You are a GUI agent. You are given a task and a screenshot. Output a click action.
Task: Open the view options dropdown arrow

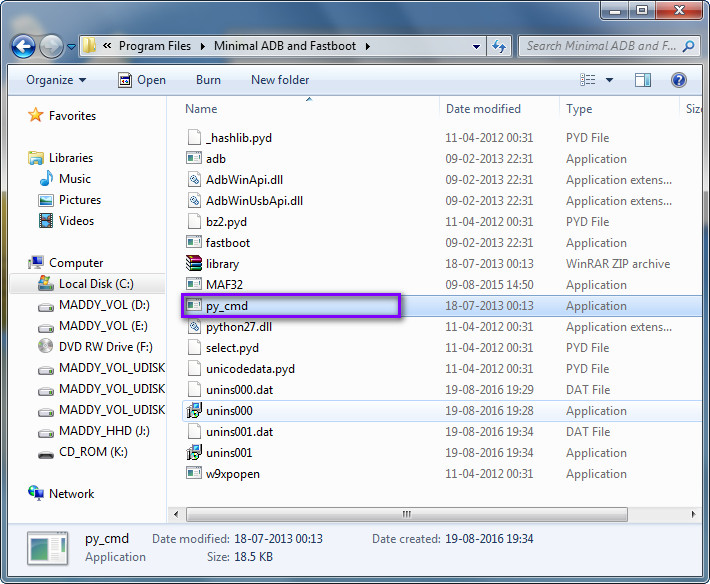point(609,80)
